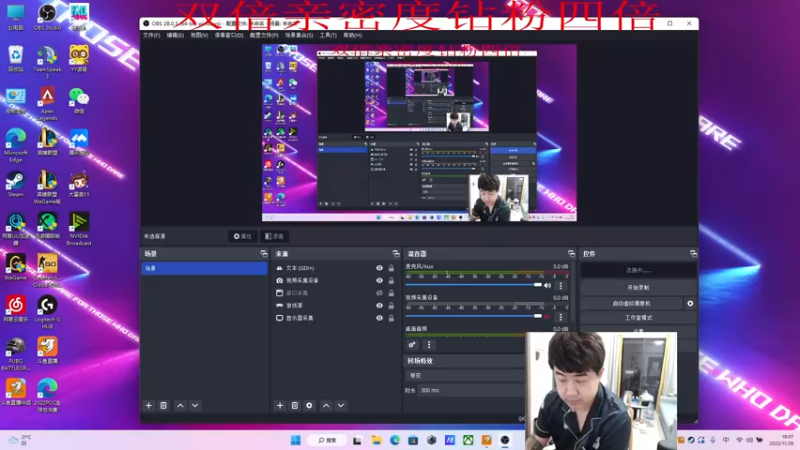Open advanced audio properties gear icon
Viewport: 800px width, 450px height.
point(412,345)
